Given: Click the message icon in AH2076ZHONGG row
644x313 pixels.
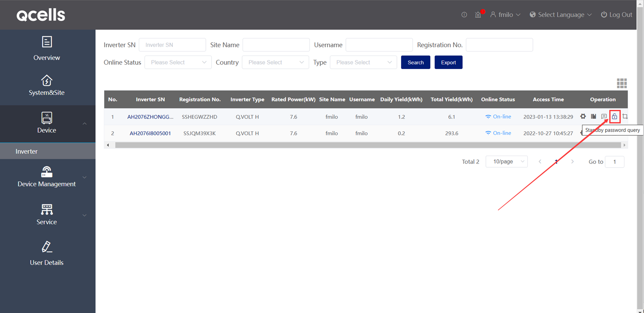Looking at the screenshot, I should pyautogui.click(x=604, y=116).
